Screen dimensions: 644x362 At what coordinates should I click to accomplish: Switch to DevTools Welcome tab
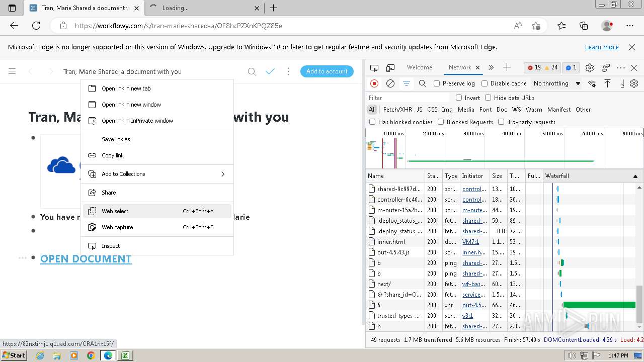click(420, 67)
